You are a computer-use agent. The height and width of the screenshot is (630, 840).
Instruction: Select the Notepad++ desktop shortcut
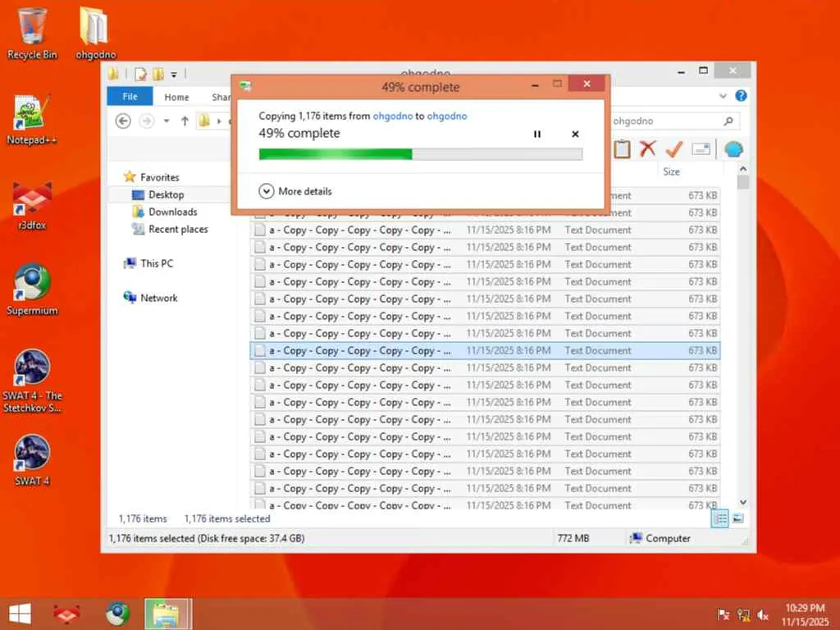click(32, 119)
